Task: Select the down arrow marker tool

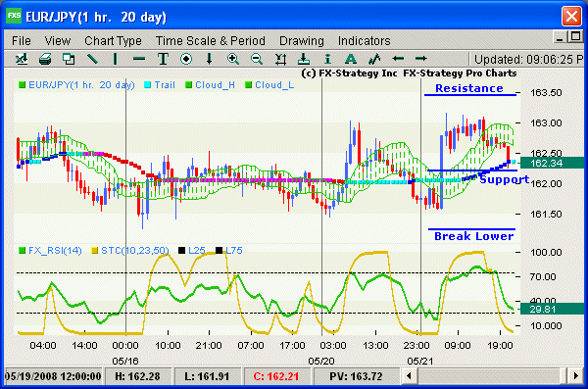Action: pyautogui.click(x=210, y=59)
